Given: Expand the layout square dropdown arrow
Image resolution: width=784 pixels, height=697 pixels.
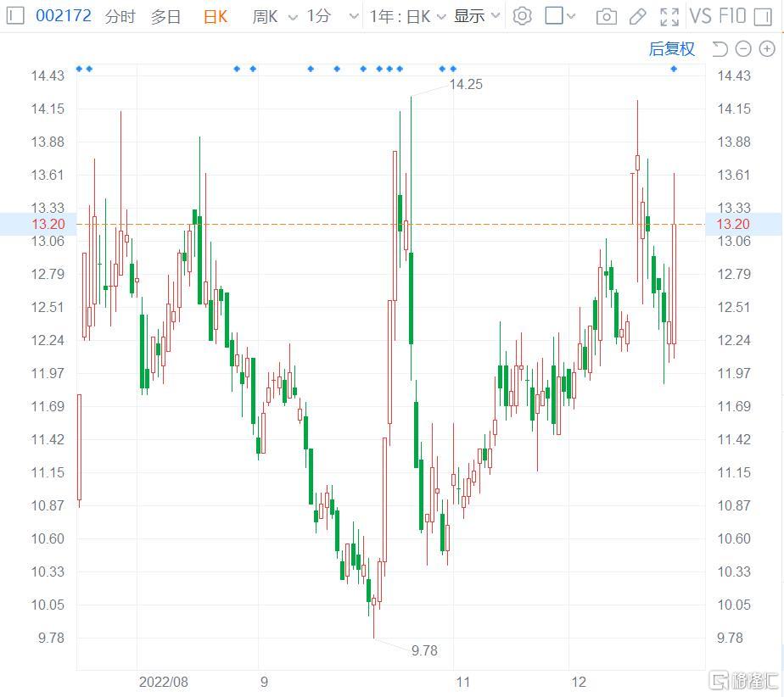Looking at the screenshot, I should click(x=571, y=16).
